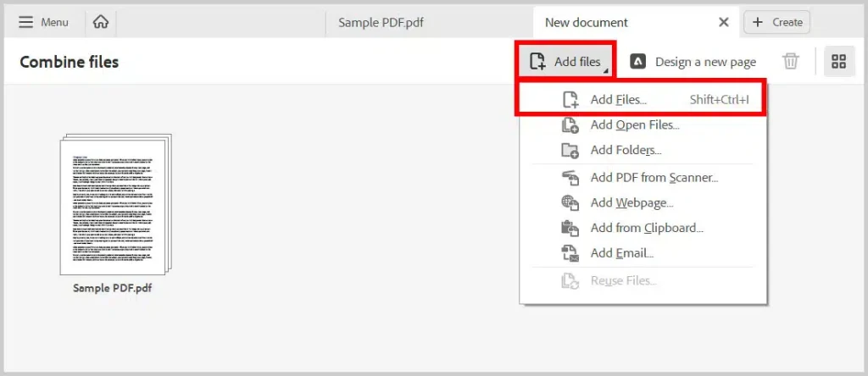Click the scanner icon in menu
Viewport: 868px width, 376px height.
tap(570, 178)
